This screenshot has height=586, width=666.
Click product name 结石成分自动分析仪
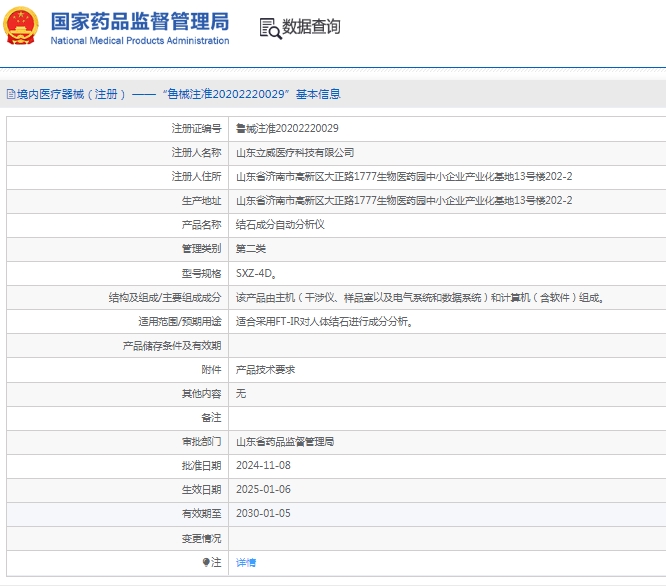pos(279,224)
